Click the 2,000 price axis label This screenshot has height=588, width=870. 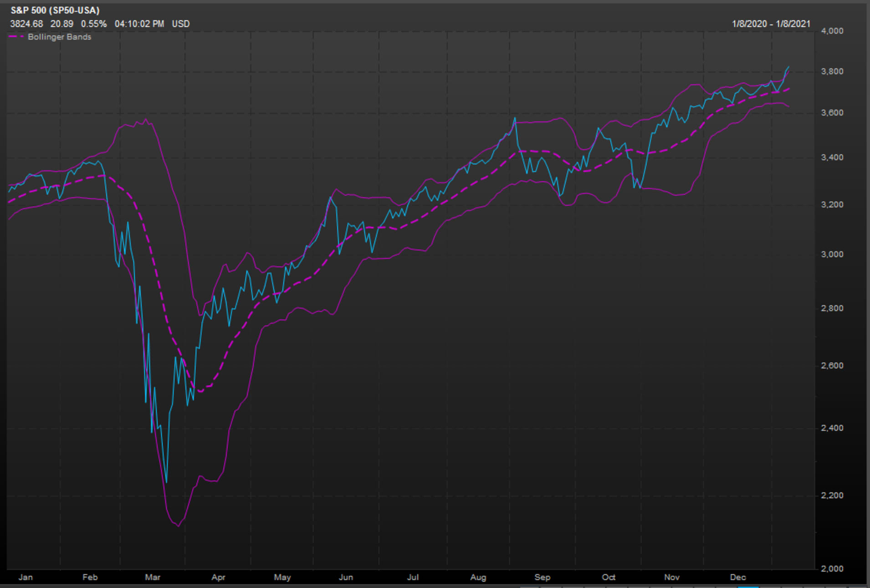(832, 568)
